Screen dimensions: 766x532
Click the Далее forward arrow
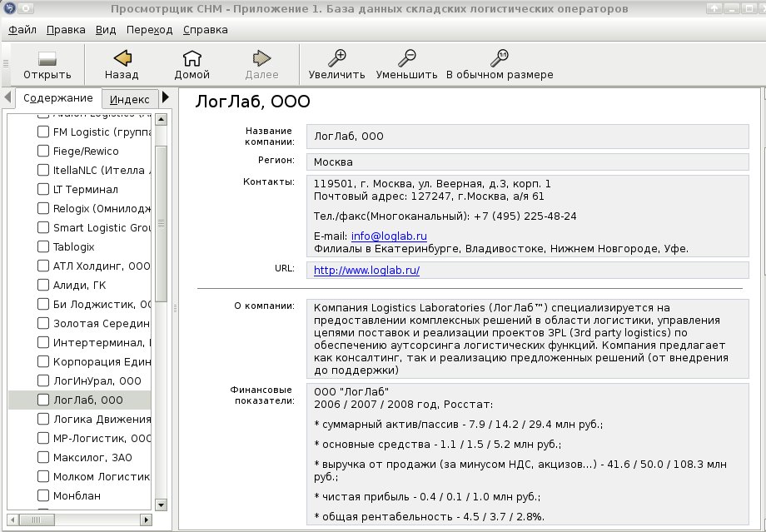coord(261,58)
